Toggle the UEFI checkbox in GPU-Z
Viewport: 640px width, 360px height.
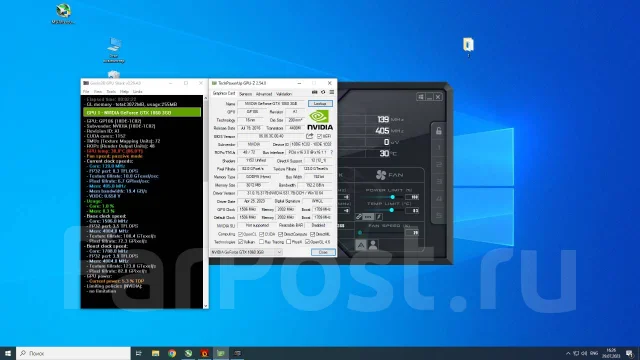(319, 136)
